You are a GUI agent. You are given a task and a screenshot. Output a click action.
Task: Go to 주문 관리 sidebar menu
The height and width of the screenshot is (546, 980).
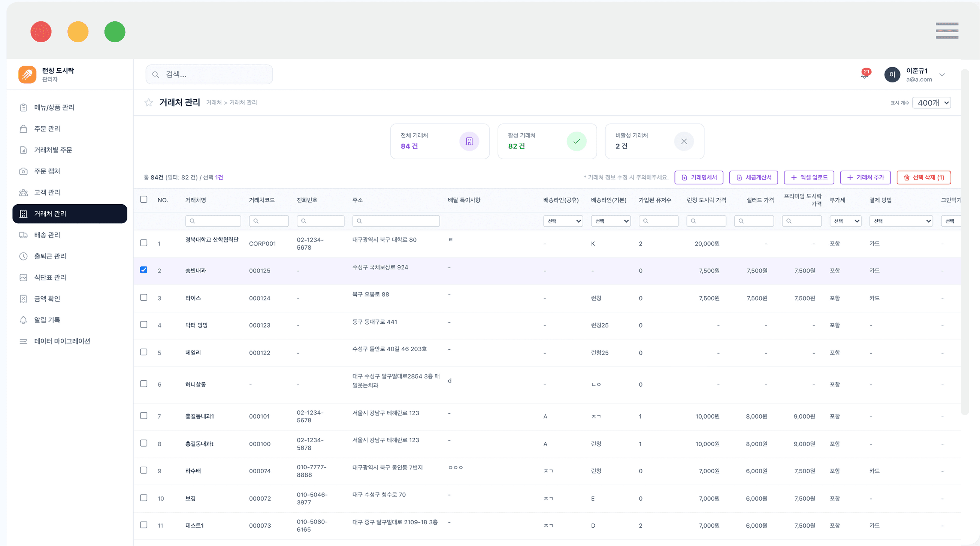coord(70,129)
